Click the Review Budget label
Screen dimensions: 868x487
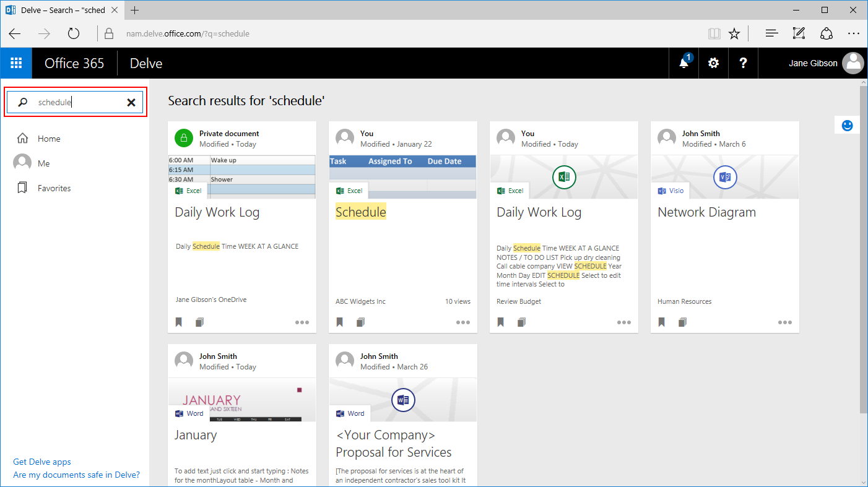(x=519, y=301)
